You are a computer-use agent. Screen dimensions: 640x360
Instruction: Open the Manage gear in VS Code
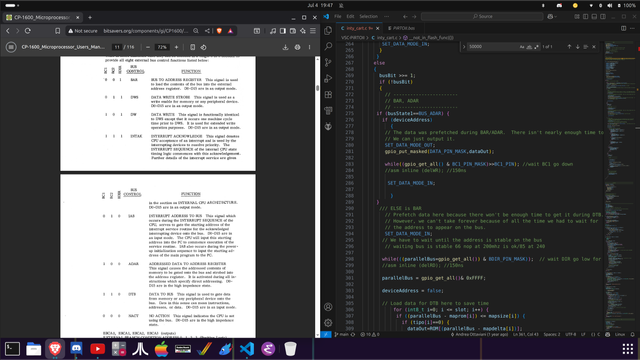[328, 323]
